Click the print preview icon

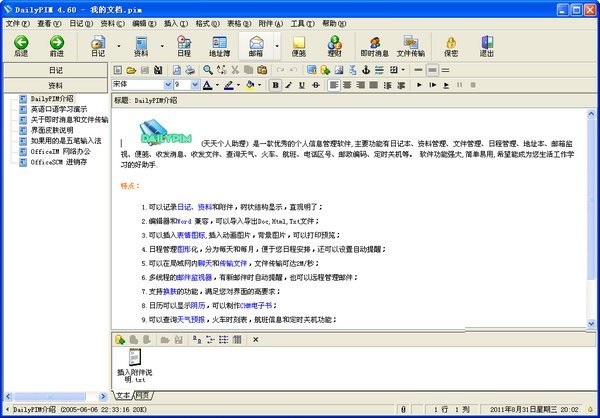(177, 70)
